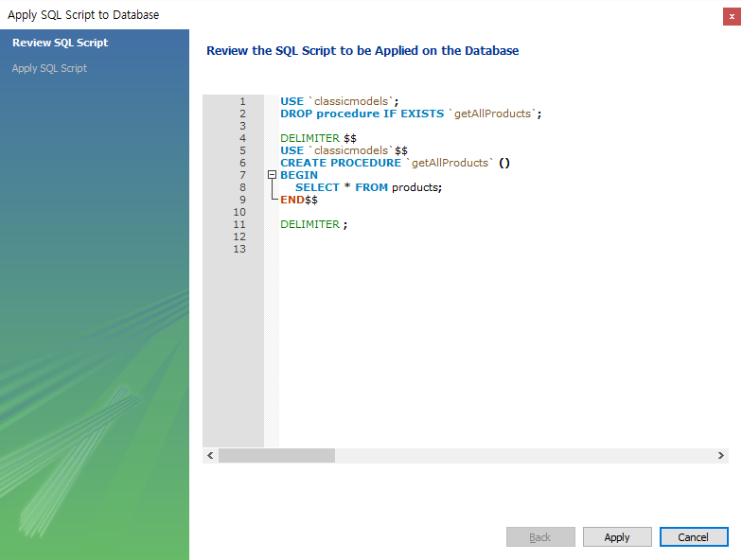This screenshot has height=560, width=742.
Task: Click on CREATE PROCEDURE keyword text
Action: tap(341, 163)
